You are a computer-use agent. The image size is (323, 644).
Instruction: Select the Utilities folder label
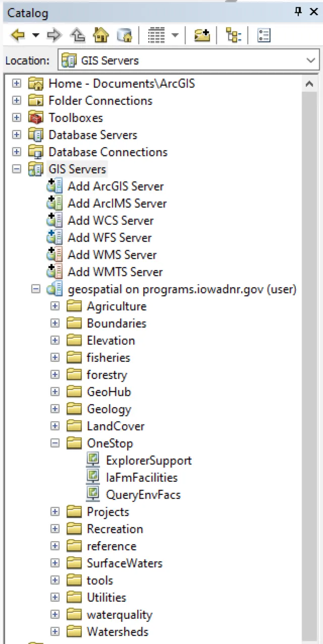coord(106,598)
